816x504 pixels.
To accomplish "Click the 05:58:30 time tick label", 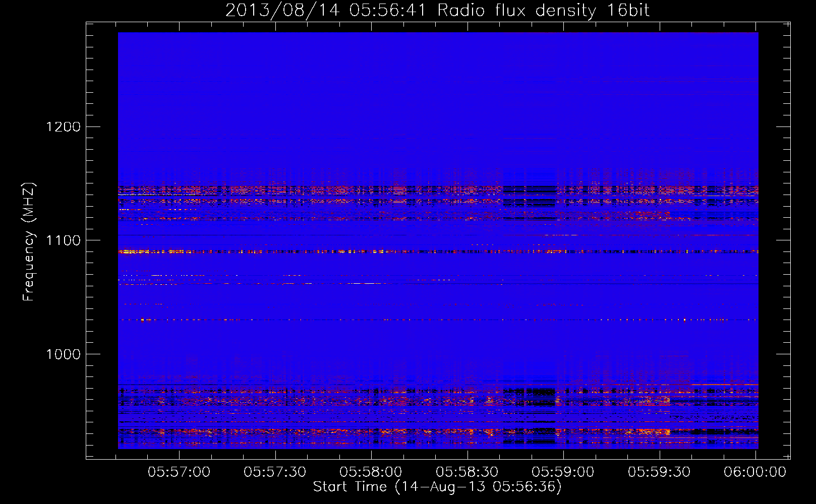I will click(x=467, y=472).
